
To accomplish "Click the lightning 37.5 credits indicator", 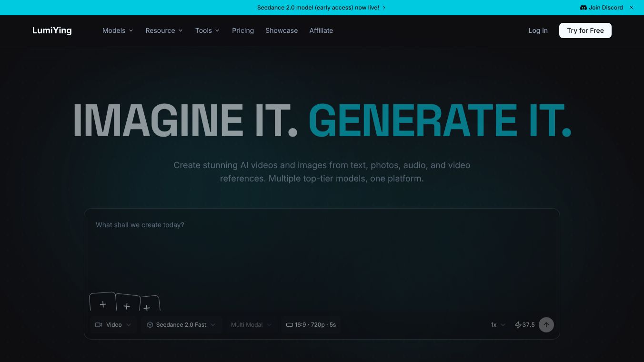I will [524, 325].
